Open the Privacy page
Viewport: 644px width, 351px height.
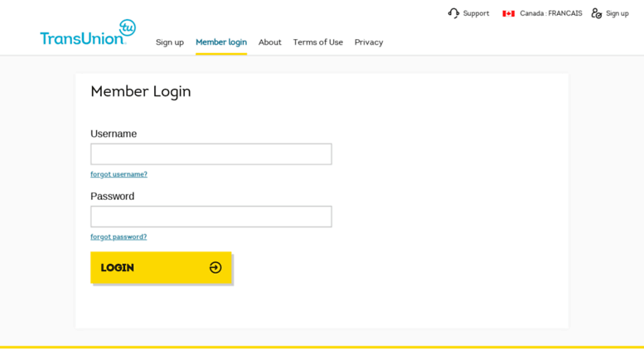[x=369, y=42]
